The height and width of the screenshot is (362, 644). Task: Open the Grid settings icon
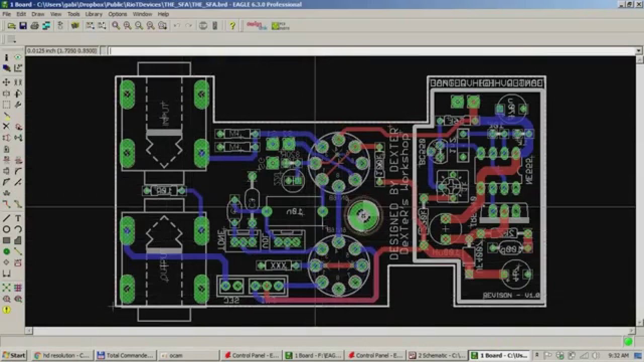(x=11, y=40)
